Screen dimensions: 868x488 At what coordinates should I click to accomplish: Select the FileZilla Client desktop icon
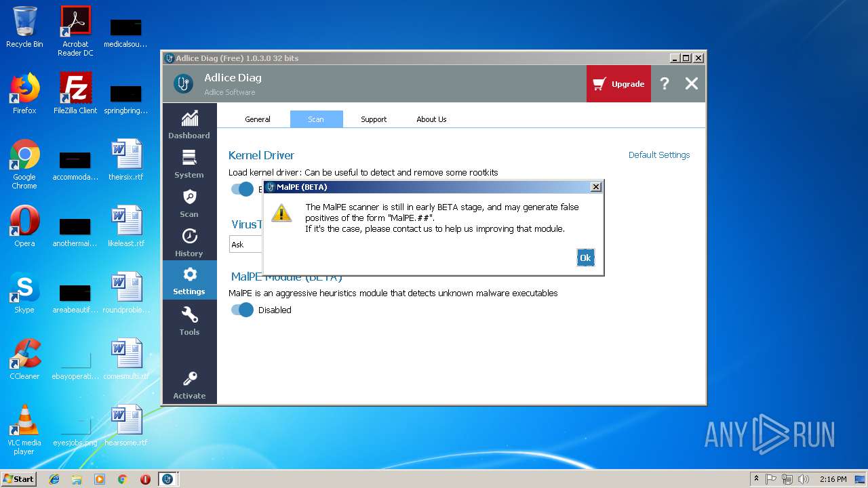point(75,94)
